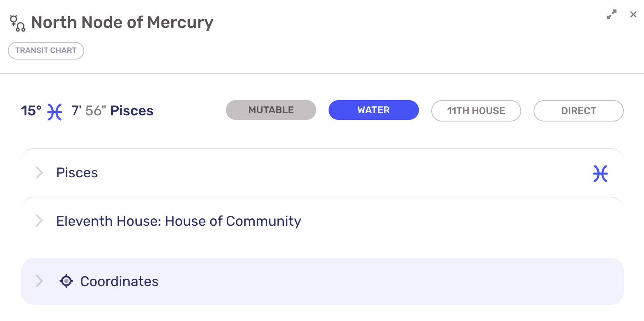
Task: Click the blue Pisces symbol beside degrees
Action: point(54,111)
